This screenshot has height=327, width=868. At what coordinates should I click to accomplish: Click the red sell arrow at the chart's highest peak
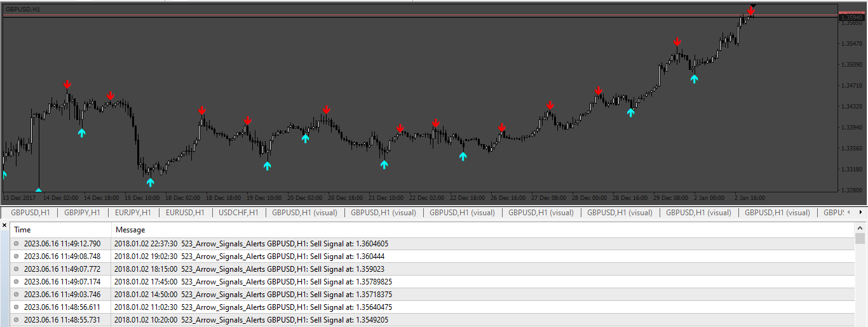click(751, 11)
